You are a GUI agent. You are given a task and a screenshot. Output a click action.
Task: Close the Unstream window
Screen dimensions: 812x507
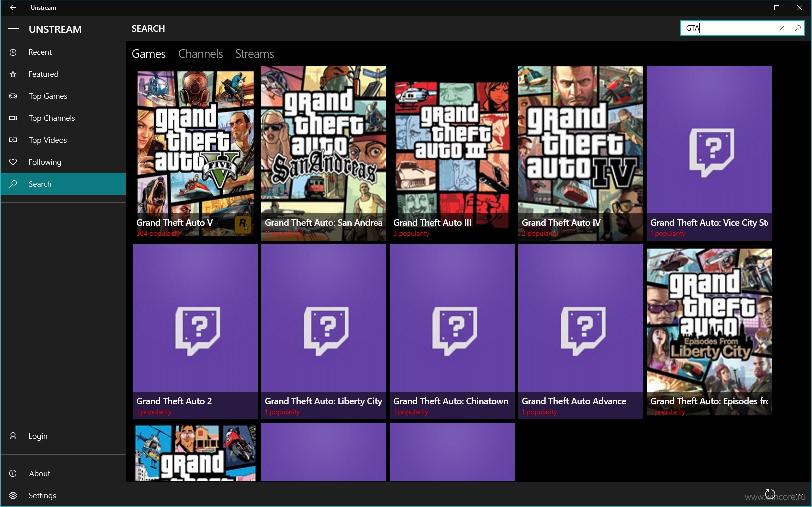tap(800, 8)
